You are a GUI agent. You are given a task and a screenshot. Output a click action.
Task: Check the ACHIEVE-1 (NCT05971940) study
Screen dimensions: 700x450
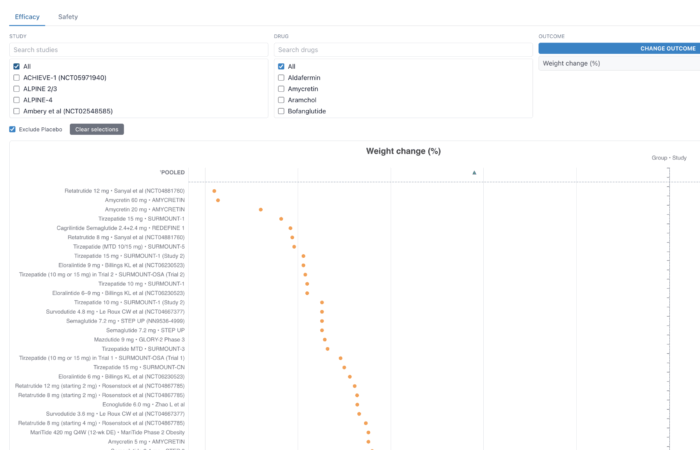pos(16,77)
